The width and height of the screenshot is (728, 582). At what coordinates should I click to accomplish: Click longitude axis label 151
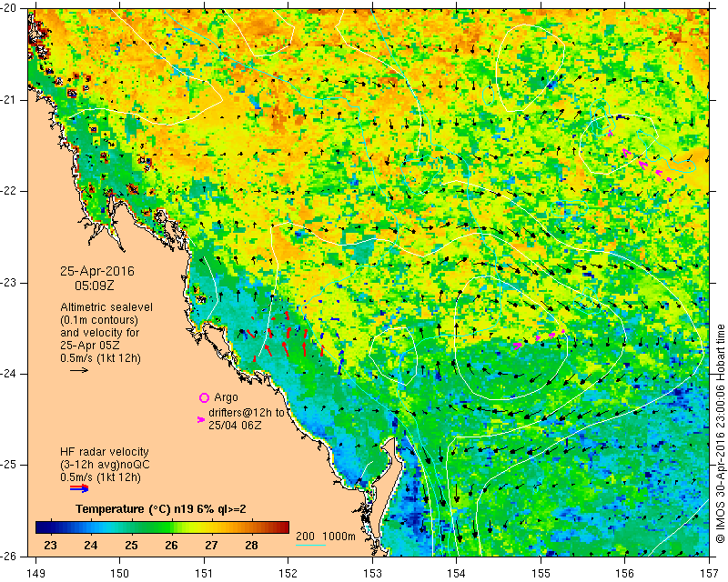pos(204,574)
